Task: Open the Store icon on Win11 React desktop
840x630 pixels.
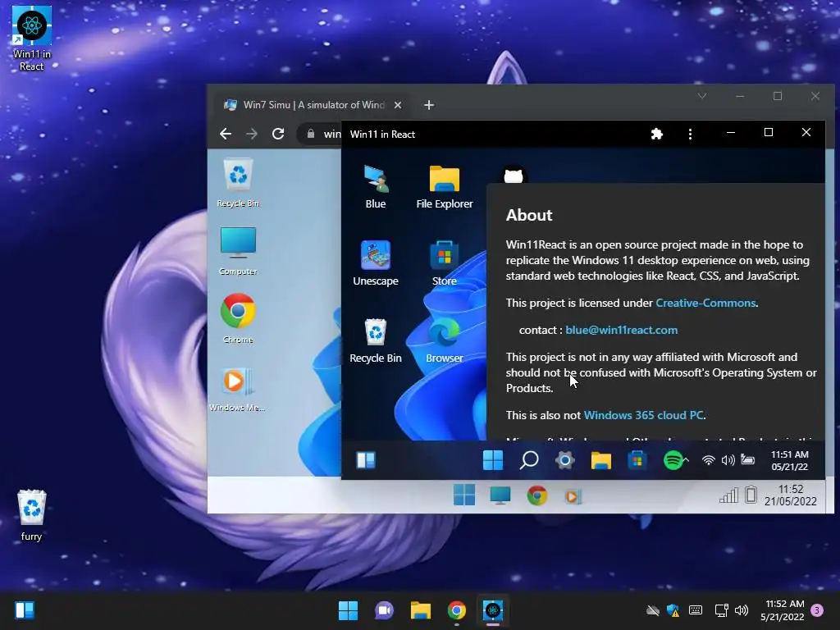Action: click(x=445, y=263)
